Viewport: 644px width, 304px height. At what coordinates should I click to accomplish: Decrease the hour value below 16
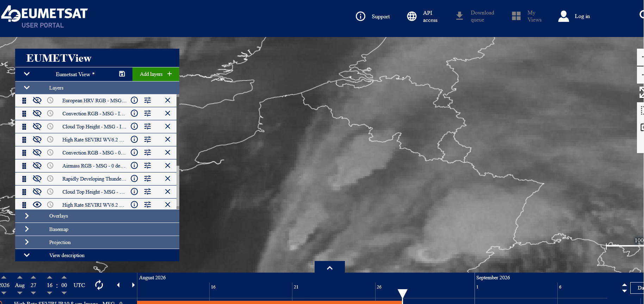click(50, 293)
